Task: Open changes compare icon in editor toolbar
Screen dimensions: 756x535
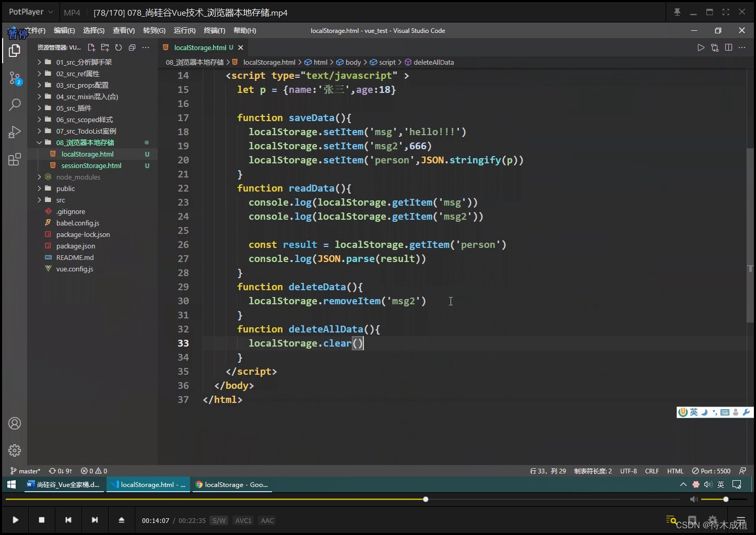Action: click(x=715, y=47)
